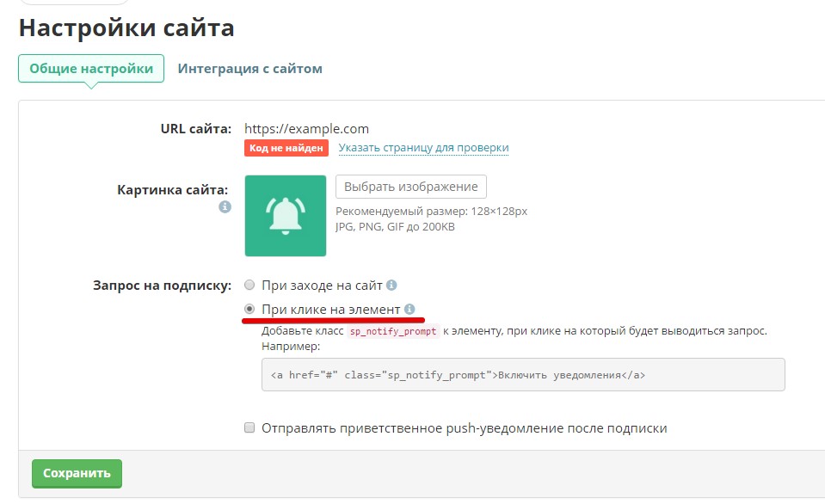Open the Общие настройки tab
Image resolution: width=825 pixels, height=504 pixels.
[91, 69]
